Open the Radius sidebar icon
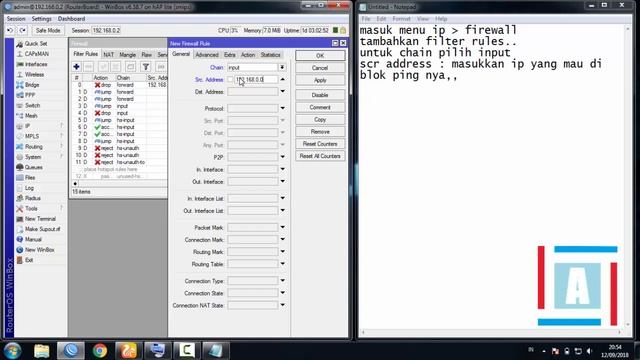Screen dimensions: 640x360 (x=19, y=198)
